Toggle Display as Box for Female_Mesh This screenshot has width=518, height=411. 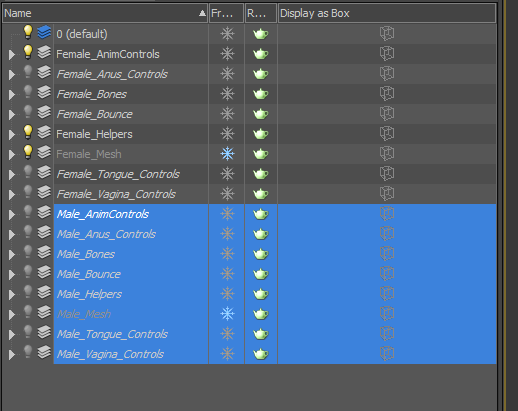(x=387, y=154)
